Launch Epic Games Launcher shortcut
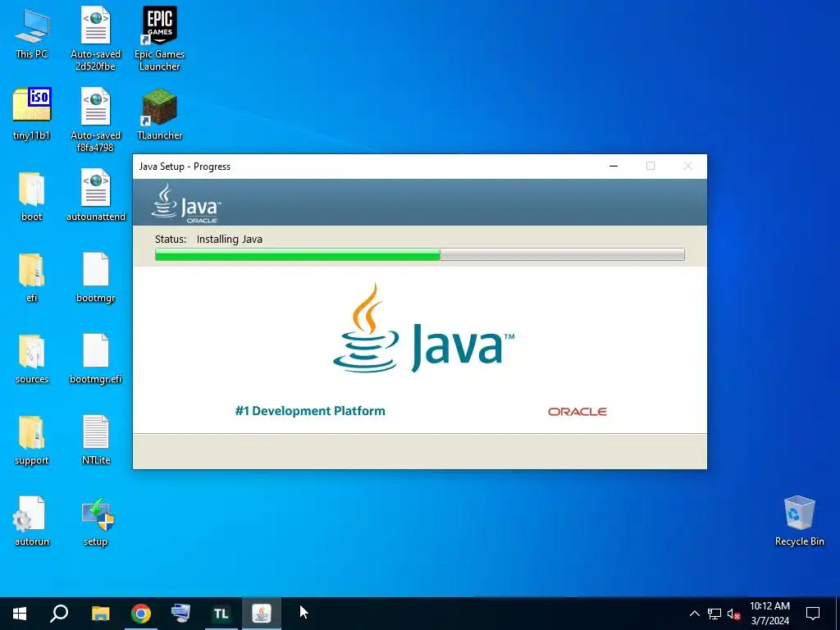The image size is (840, 630). [160, 38]
